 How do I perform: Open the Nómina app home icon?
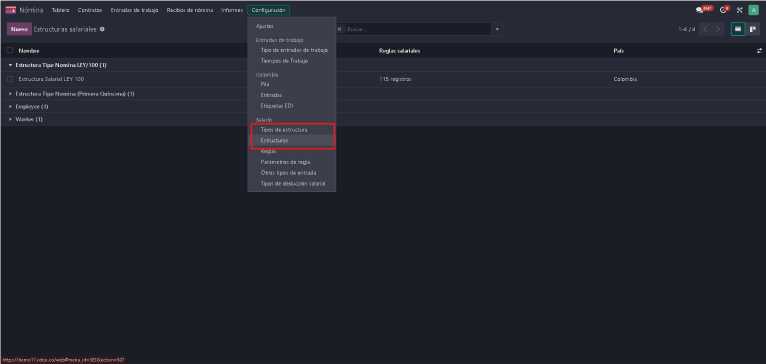(x=11, y=10)
